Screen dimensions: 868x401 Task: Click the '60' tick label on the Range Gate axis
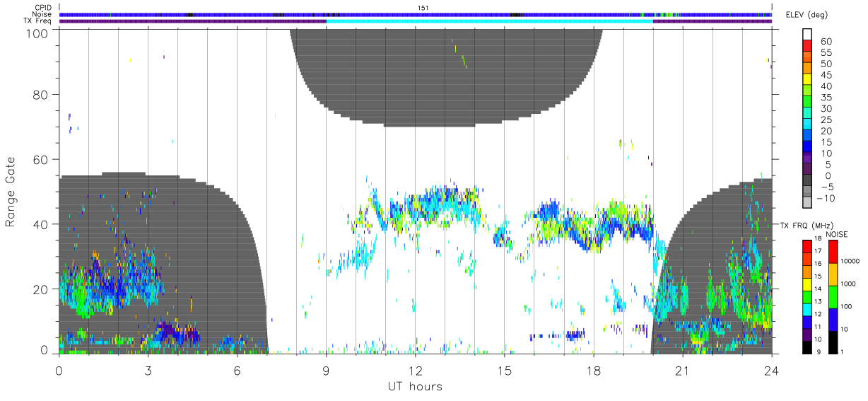click(41, 159)
